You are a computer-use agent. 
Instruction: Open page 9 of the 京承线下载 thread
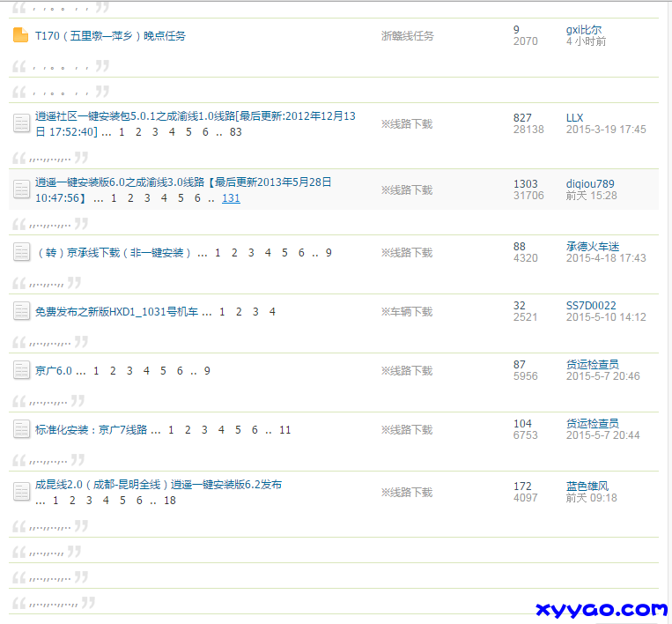pyautogui.click(x=329, y=253)
